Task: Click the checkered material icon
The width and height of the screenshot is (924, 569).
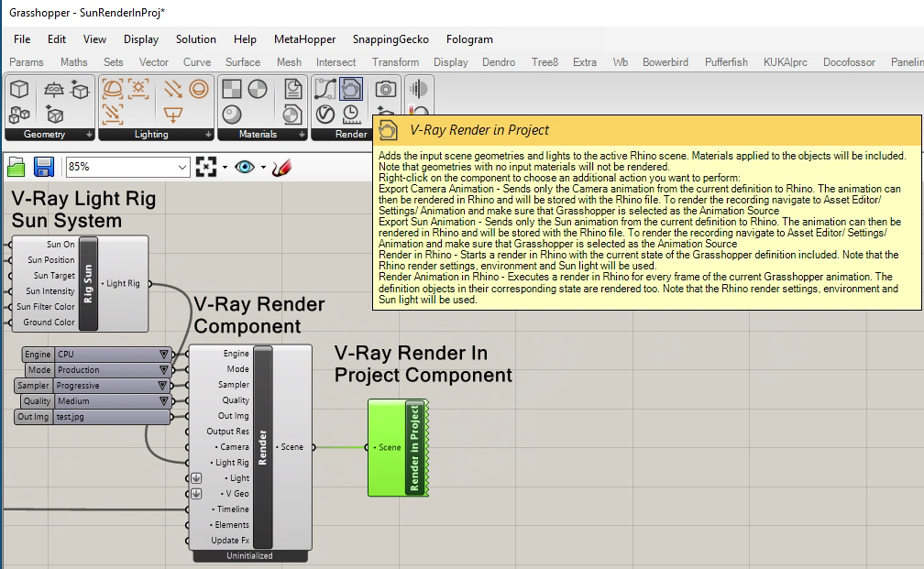Action: 232,90
